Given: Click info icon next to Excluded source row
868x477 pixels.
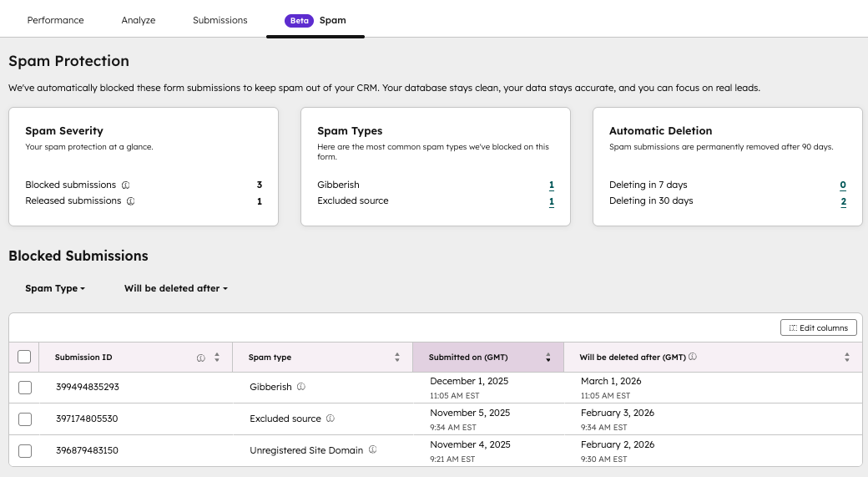Looking at the screenshot, I should click(331, 419).
